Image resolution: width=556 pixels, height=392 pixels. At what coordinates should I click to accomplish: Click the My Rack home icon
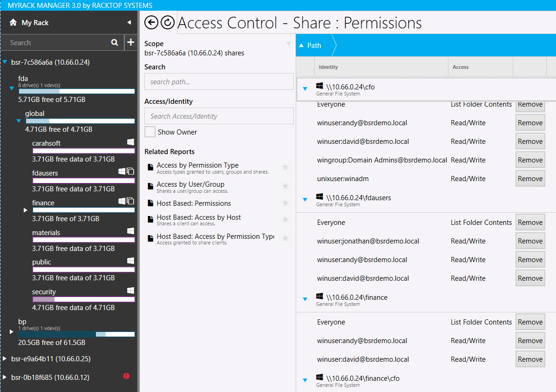[13, 22]
